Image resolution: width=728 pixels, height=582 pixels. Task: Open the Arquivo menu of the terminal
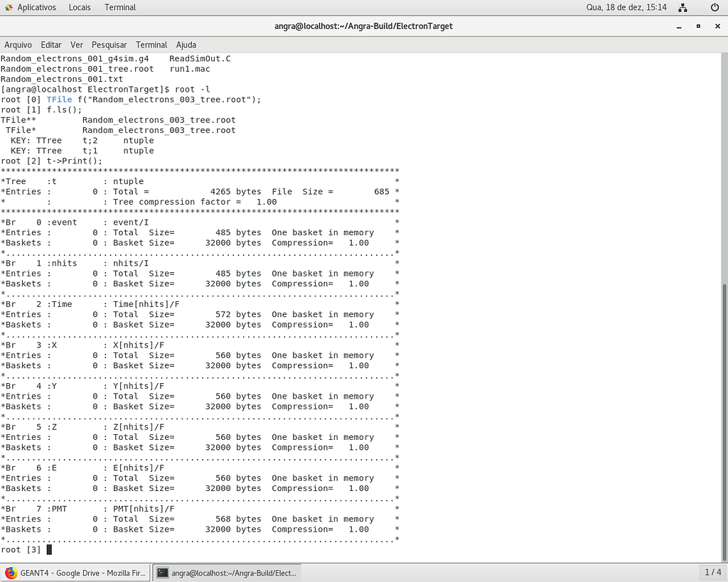tap(18, 44)
